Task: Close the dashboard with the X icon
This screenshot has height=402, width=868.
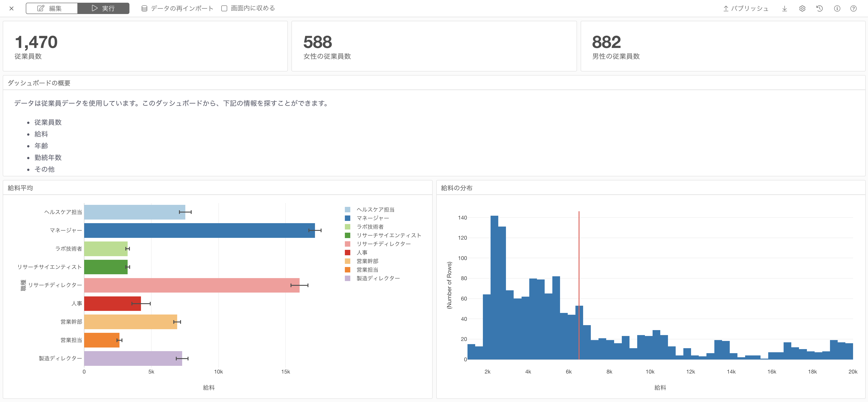Action: pyautogui.click(x=12, y=8)
